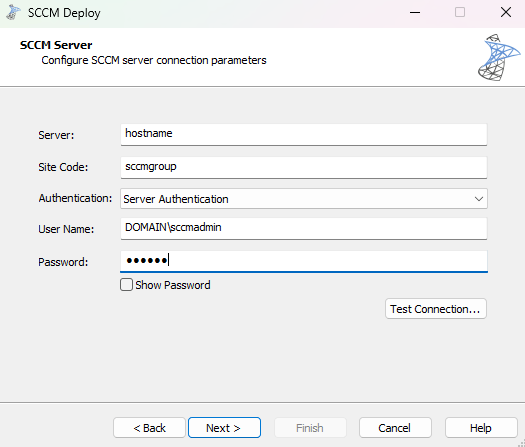Click the SCCM Server heading
The width and height of the screenshot is (525, 447).
click(x=56, y=45)
